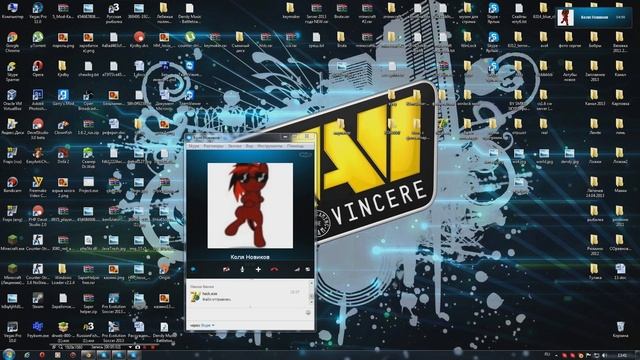Open Freemake Video Converter shortcut

[38, 186]
